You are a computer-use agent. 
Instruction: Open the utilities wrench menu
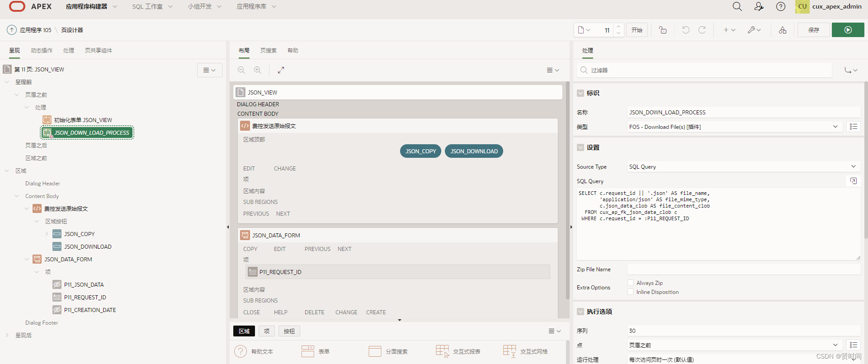click(x=754, y=30)
